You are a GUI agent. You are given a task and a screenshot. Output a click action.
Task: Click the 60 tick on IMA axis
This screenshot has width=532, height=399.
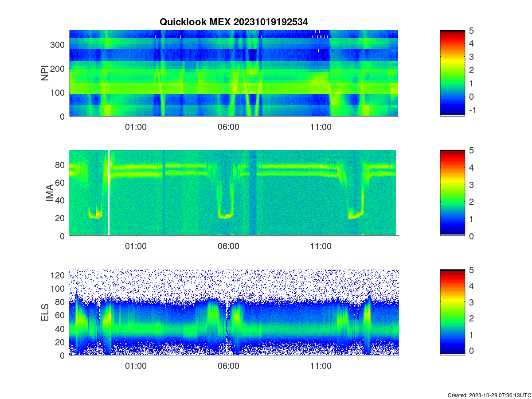pyautogui.click(x=60, y=182)
